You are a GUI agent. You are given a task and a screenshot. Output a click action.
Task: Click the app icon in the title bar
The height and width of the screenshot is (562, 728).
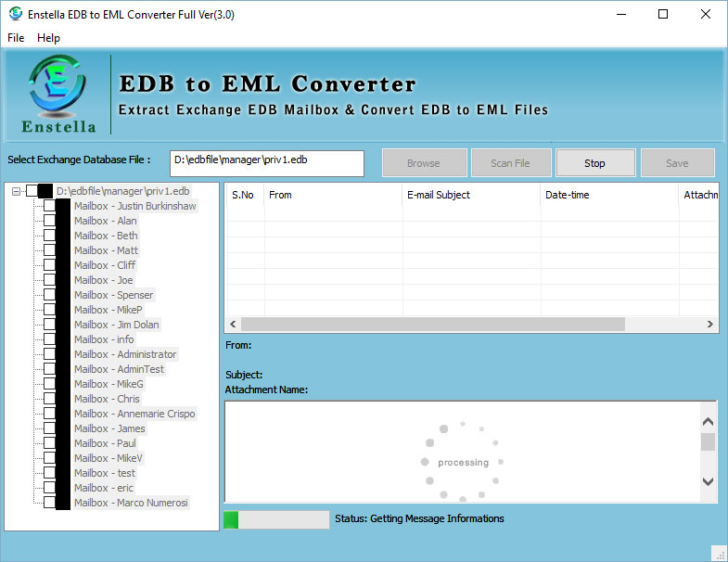tap(15, 14)
